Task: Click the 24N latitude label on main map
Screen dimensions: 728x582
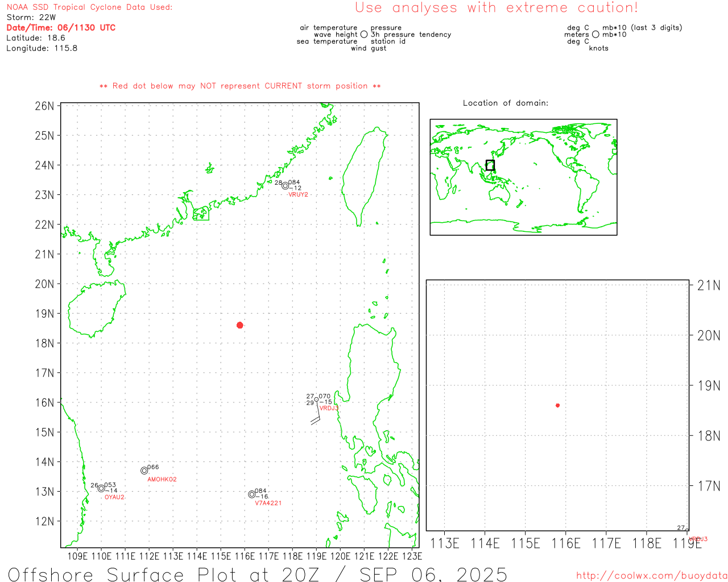Action: click(x=44, y=165)
